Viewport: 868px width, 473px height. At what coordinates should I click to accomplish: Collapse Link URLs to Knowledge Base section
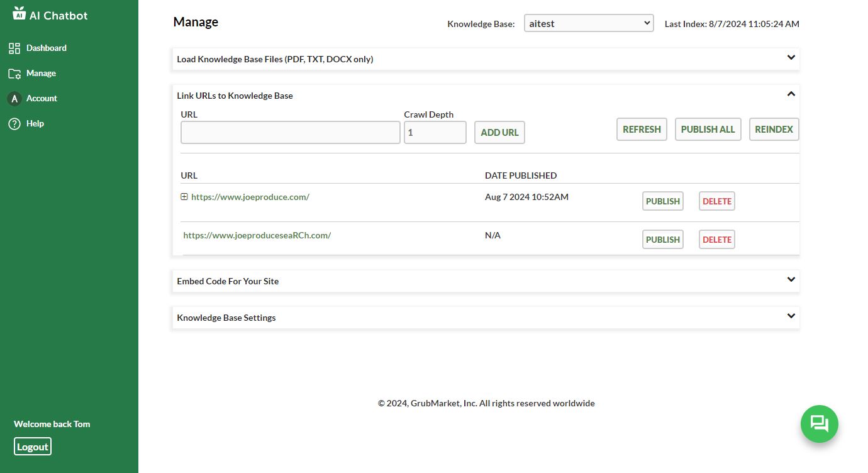pos(791,94)
